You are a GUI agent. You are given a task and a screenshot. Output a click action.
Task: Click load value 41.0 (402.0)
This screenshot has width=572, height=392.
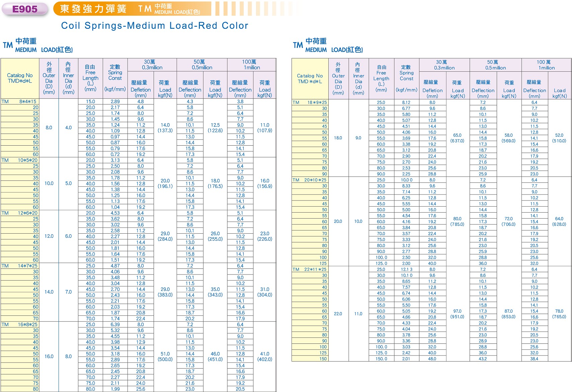click(265, 357)
